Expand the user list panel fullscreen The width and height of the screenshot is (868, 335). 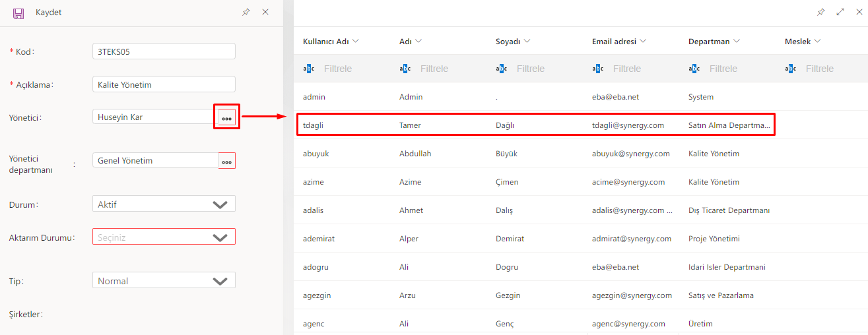[840, 12]
